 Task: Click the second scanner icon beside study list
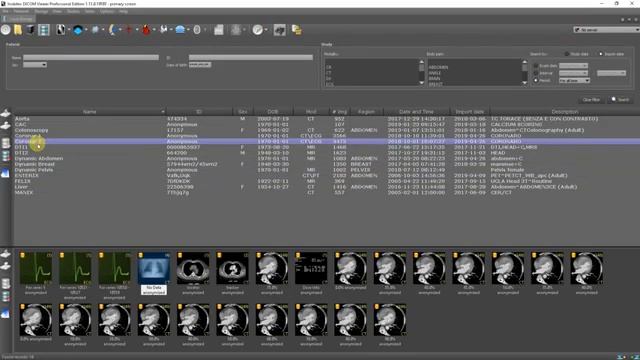coord(5,126)
